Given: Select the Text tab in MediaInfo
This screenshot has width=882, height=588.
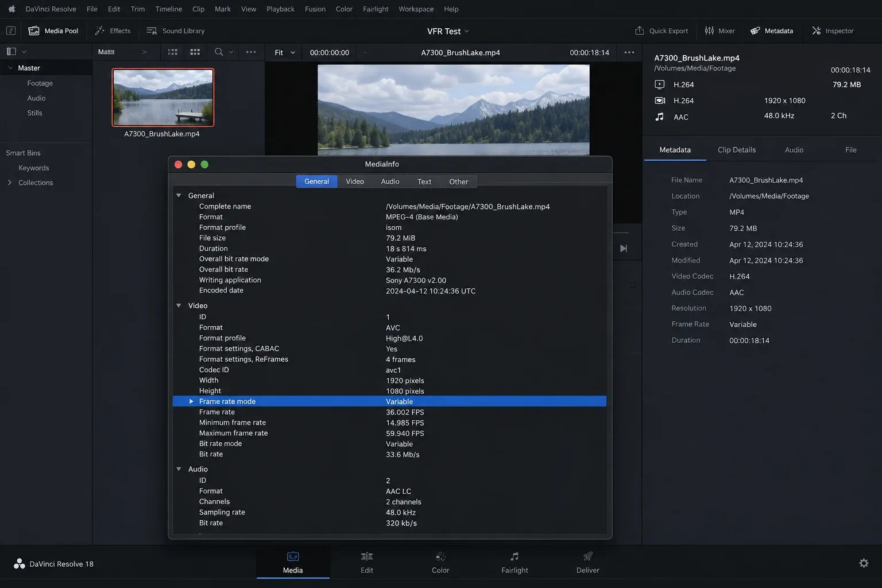Looking at the screenshot, I should tap(424, 181).
